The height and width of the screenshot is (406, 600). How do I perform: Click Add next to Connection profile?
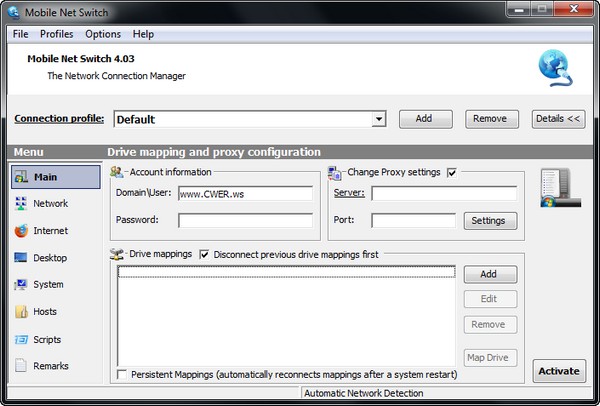pyautogui.click(x=426, y=119)
